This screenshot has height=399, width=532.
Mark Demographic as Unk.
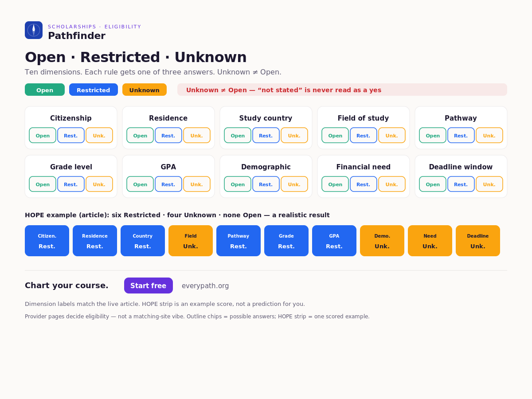click(294, 184)
